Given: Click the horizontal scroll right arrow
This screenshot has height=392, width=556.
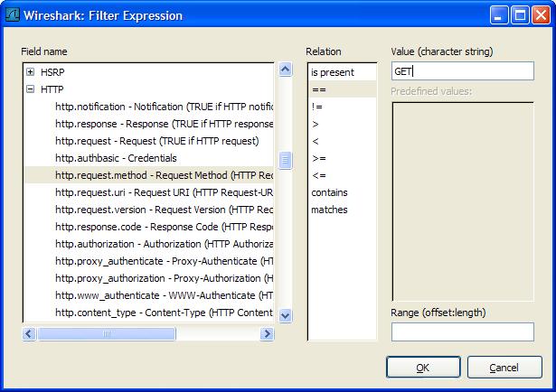Looking at the screenshot, I should [268, 334].
